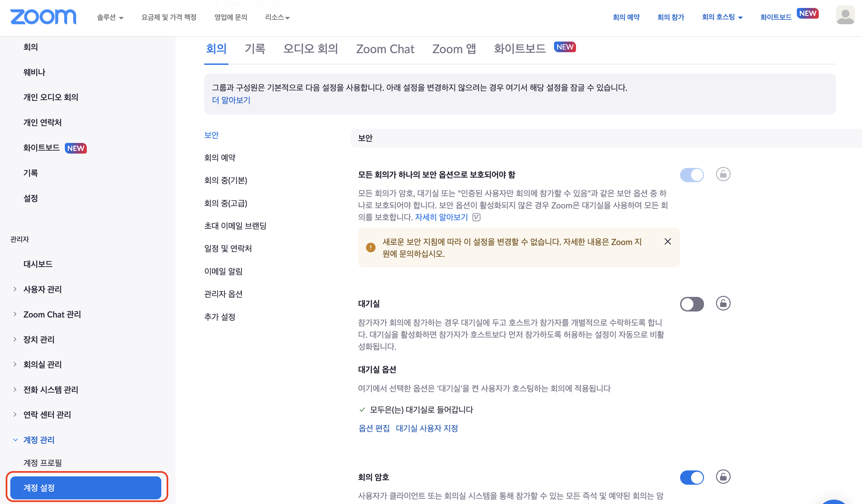Screen dimensions: 862x504
Task: Turn off the 회의 암호 toggle
Action: [692, 477]
